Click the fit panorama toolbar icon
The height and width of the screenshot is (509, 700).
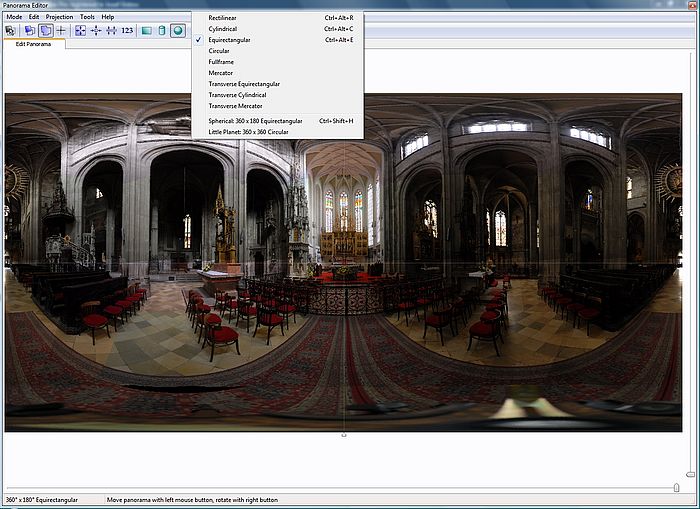[x=80, y=31]
